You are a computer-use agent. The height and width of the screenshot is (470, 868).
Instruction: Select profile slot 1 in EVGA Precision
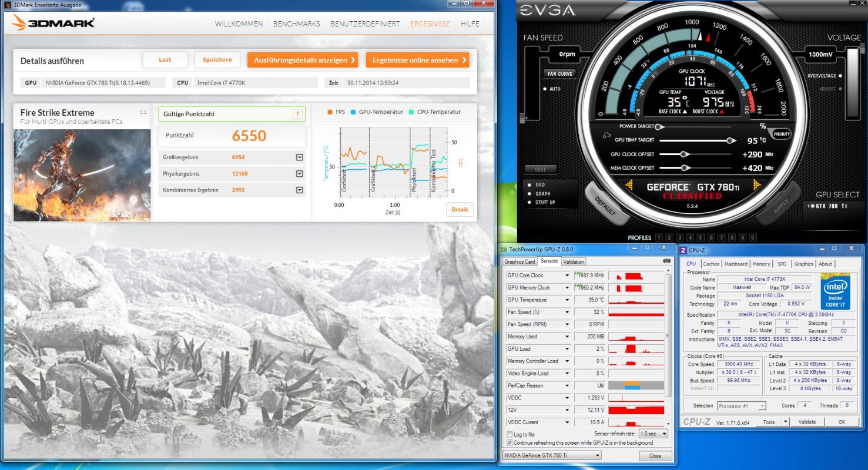coord(659,238)
